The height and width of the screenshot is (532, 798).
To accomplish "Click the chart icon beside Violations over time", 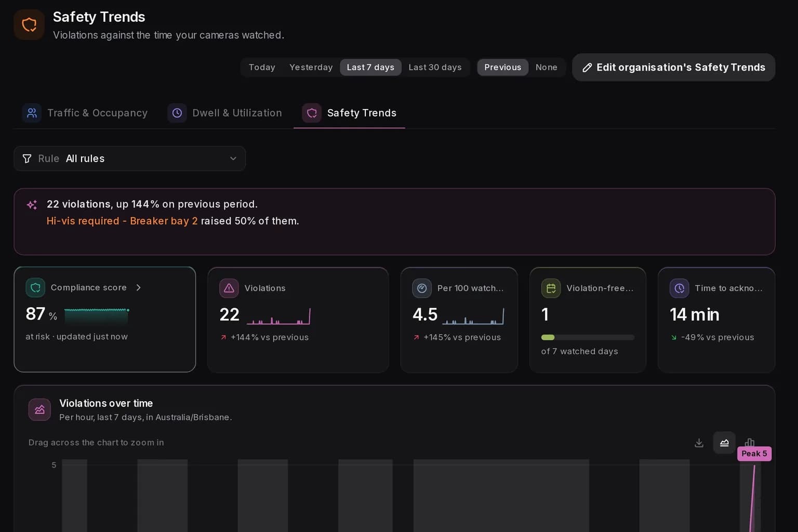I will click(39, 410).
